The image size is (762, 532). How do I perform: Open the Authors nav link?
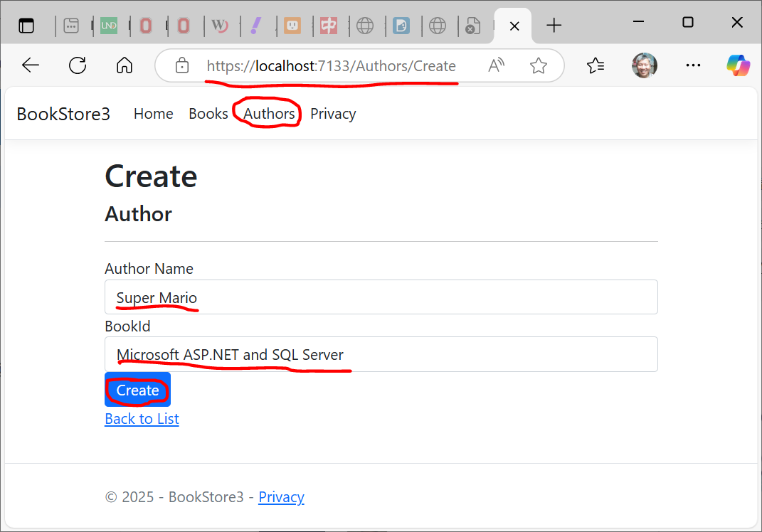click(269, 114)
